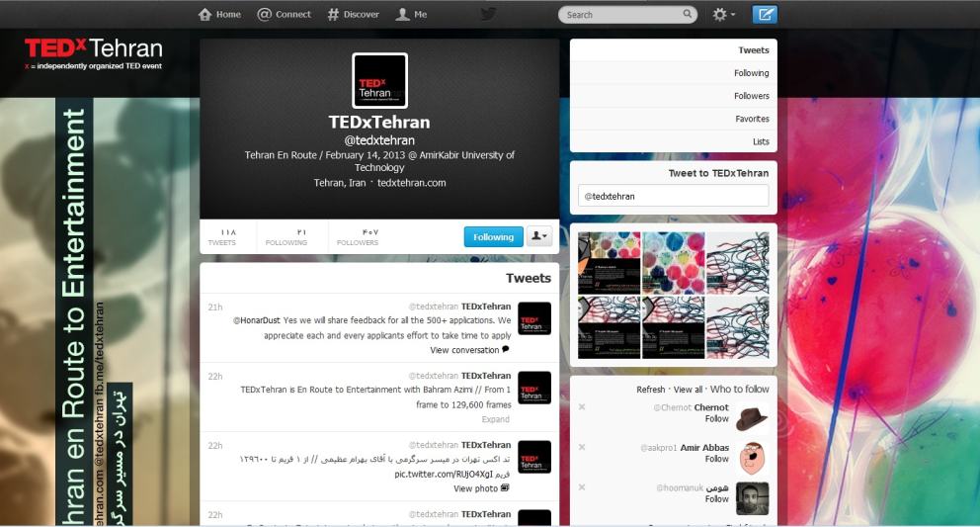Open the pic.twitter.com/RUjO4XgI link
The height and width of the screenshot is (527, 980).
(x=444, y=475)
